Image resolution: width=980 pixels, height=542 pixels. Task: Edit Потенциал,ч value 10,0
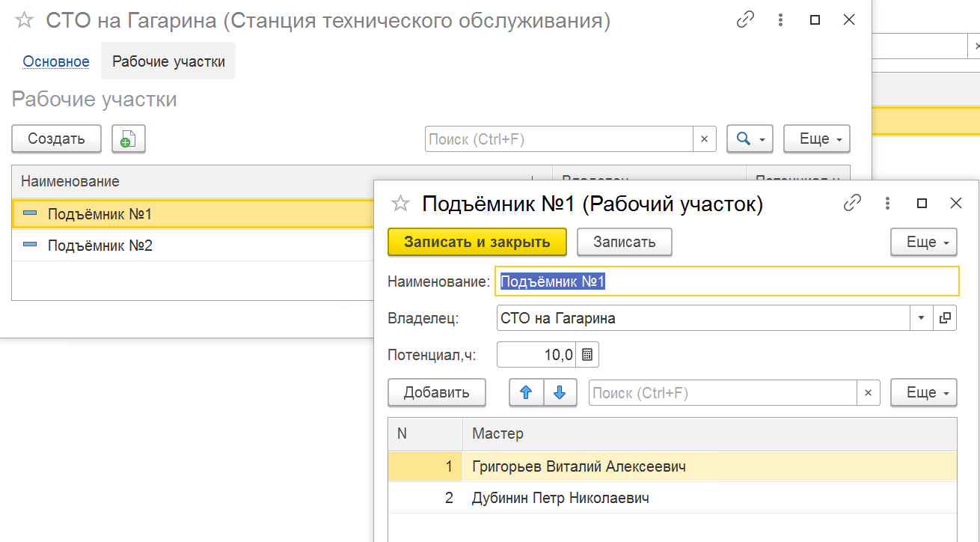pyautogui.click(x=535, y=355)
